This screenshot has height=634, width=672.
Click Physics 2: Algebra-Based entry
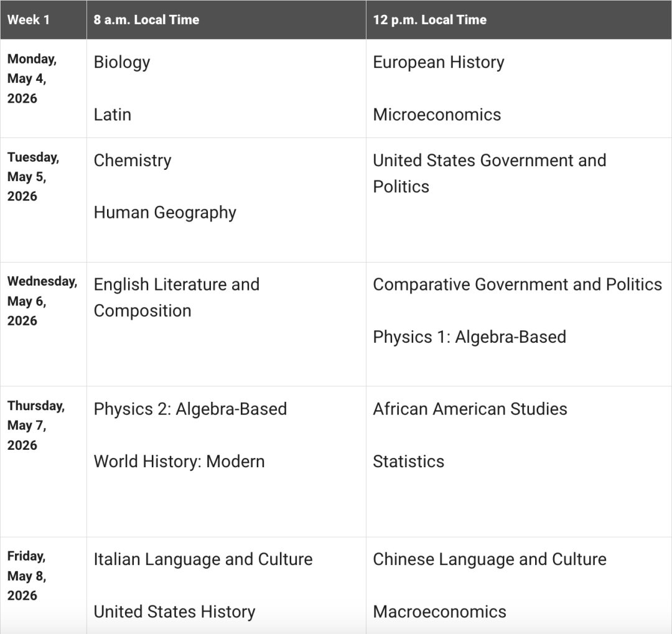pyautogui.click(x=190, y=409)
